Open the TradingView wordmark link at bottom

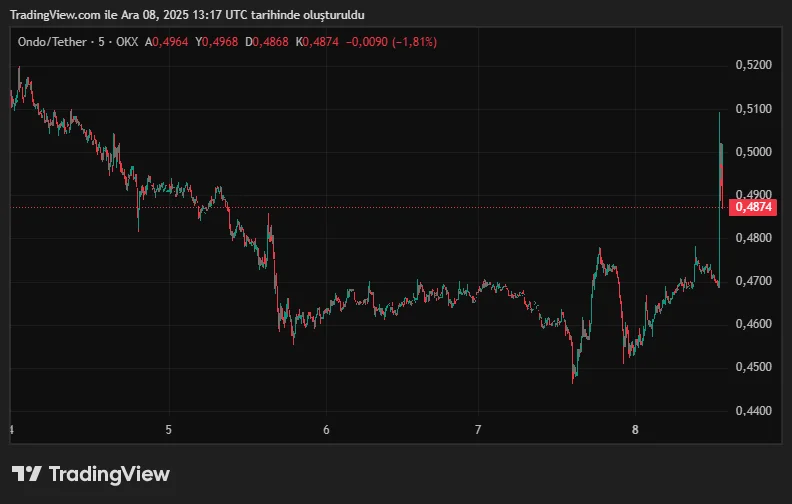click(109, 474)
